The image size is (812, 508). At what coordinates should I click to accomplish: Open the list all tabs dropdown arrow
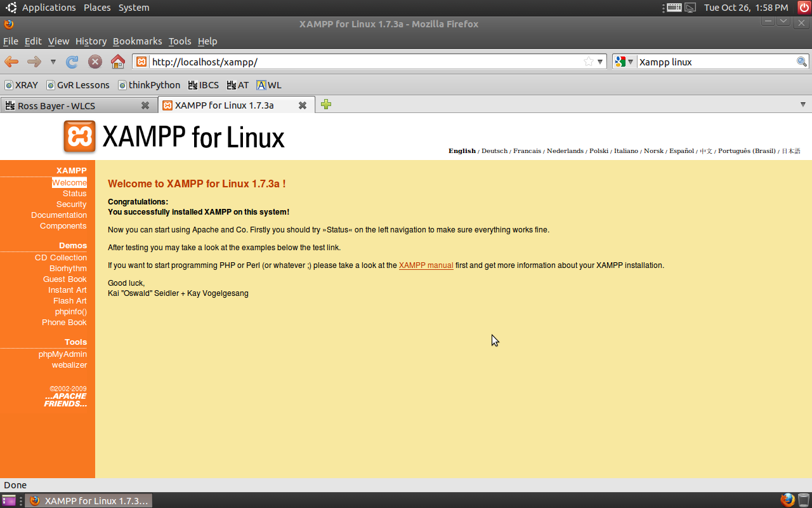(802, 105)
